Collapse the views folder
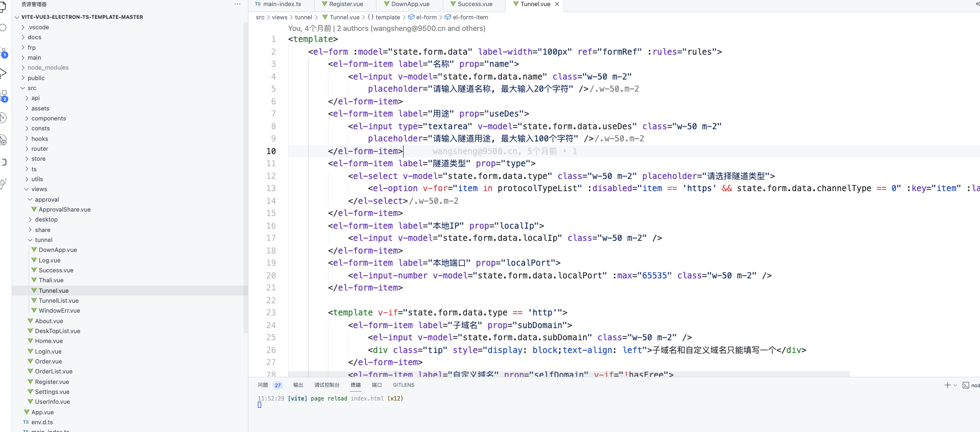The height and width of the screenshot is (432, 980). pos(130,189)
